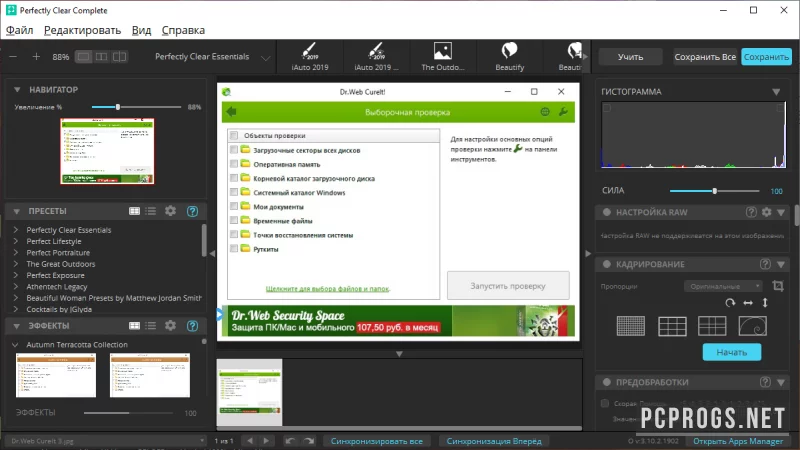Click the blue Сохранить button
The width and height of the screenshot is (800, 450).
coord(766,57)
